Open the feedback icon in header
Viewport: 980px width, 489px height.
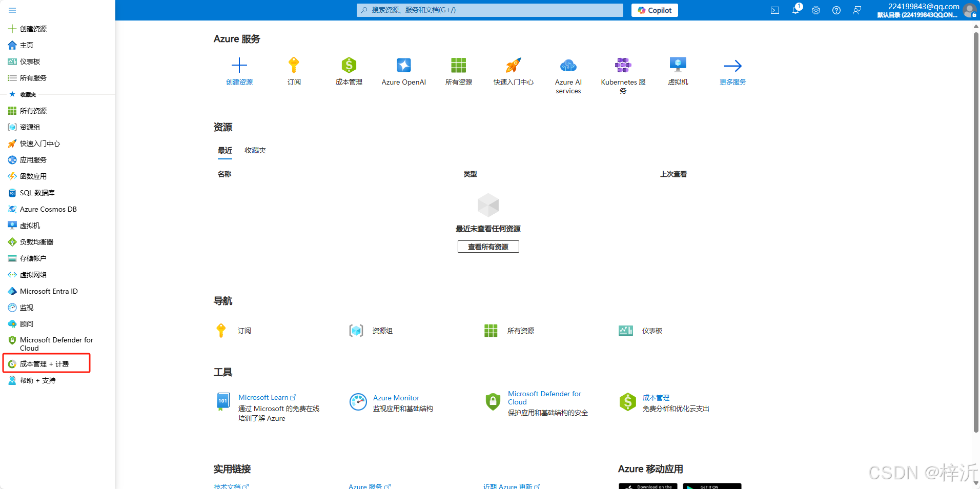(857, 10)
